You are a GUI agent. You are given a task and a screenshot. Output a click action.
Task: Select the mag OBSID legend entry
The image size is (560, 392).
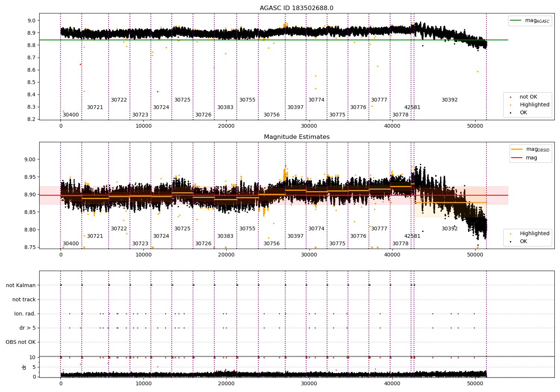point(531,149)
